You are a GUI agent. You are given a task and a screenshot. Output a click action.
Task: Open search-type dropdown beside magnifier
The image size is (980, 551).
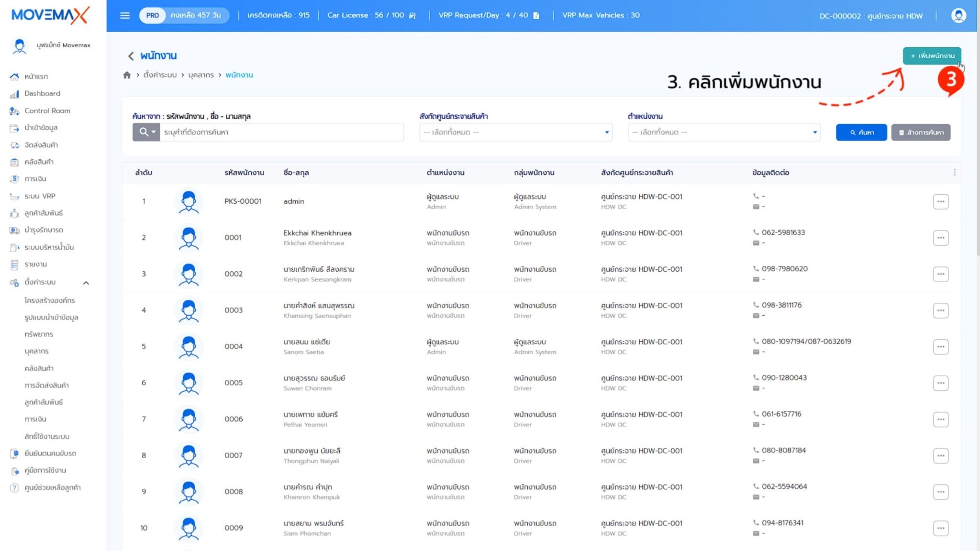(x=146, y=132)
